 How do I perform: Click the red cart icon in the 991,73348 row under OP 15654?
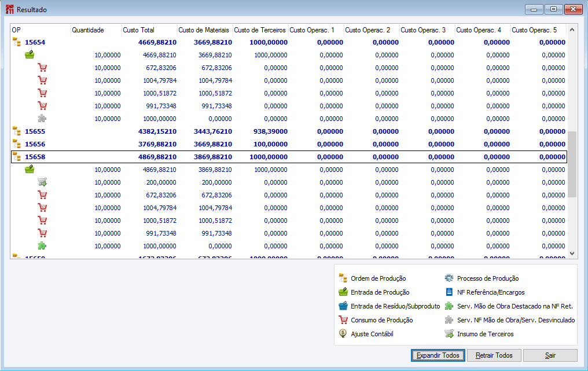point(42,106)
